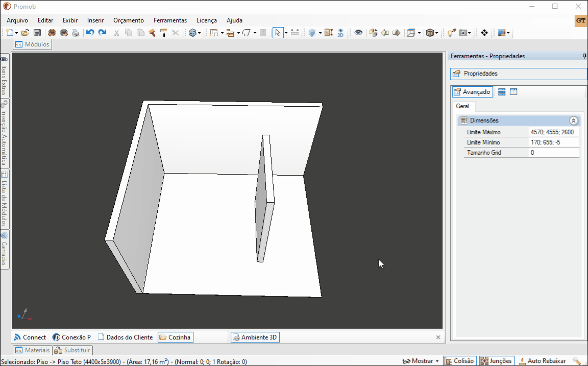588x366 pixels.
Task: Toggle the Junções option in status bar
Action: (x=497, y=361)
